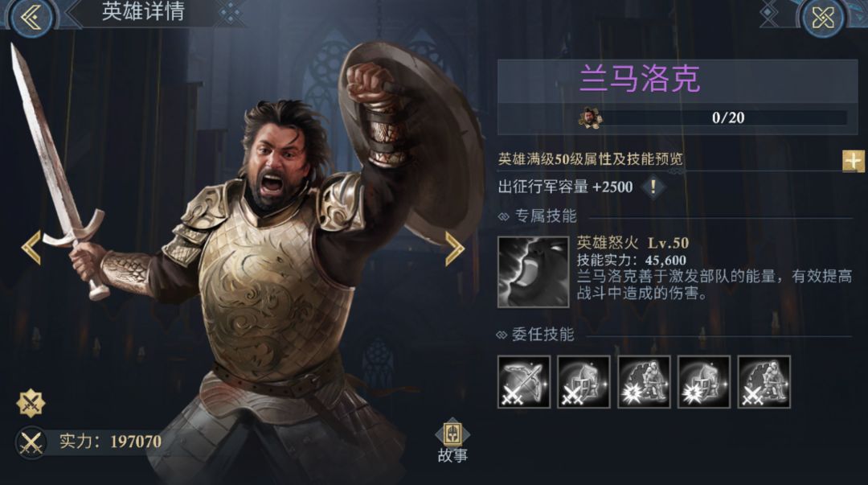
Task: Tap the 实力 197070 power display
Action: coord(88,442)
